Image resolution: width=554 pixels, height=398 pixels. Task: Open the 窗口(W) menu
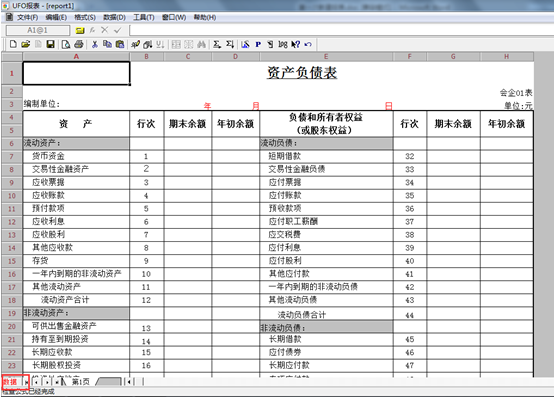click(x=174, y=17)
